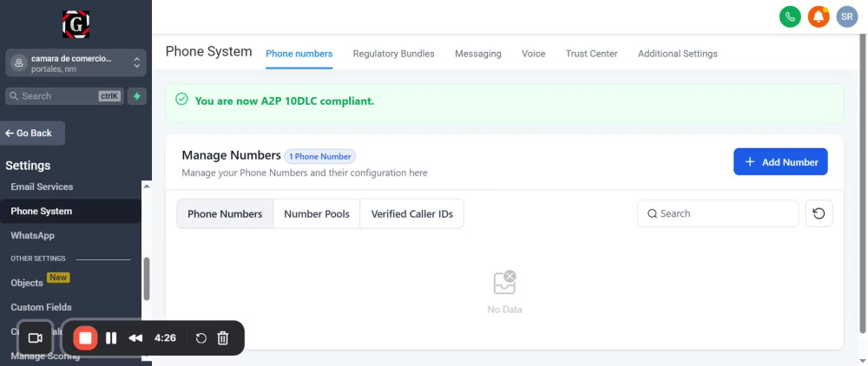
Task: Click the A2P 10DLC compliant message
Action: coord(285,101)
